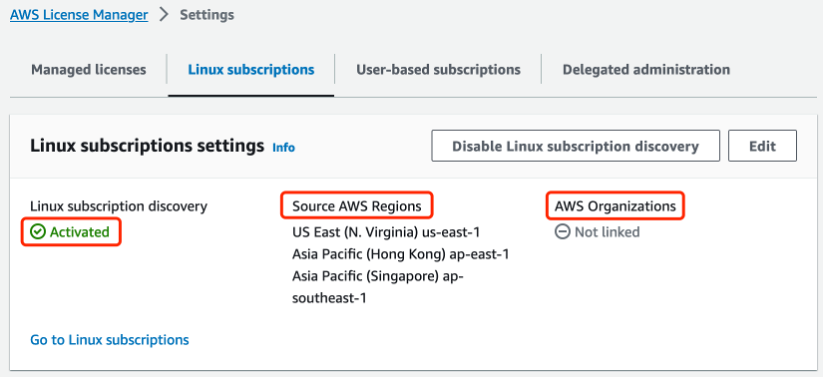Click the AWS Organizations label
The width and height of the screenshot is (824, 378).
pyautogui.click(x=615, y=206)
